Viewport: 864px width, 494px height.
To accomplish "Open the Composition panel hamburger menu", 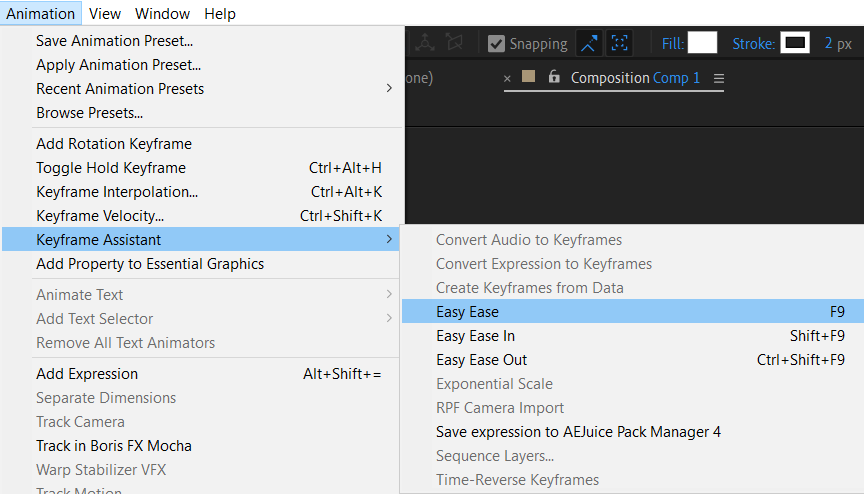I will [718, 78].
